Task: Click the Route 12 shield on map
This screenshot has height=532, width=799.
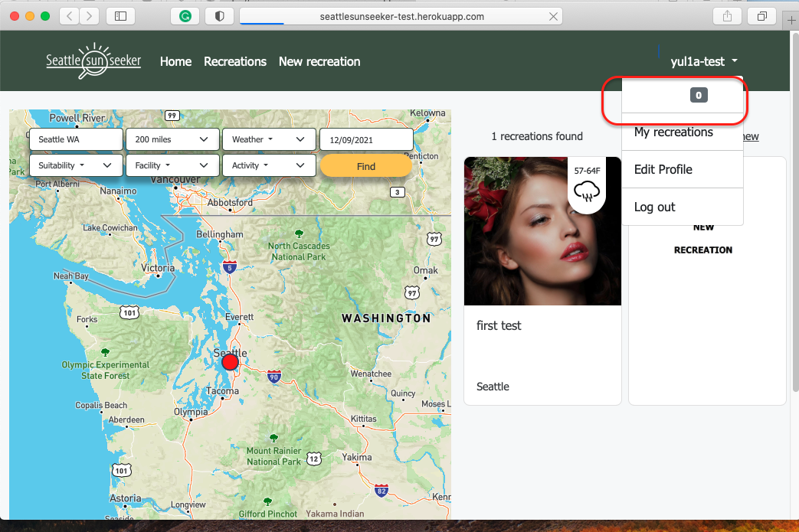Action: (314, 459)
